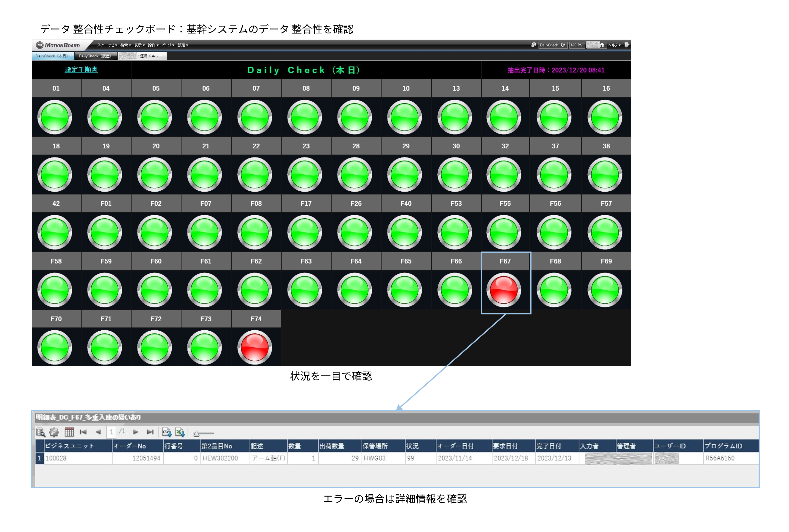This screenshot has height=532, width=789.
Task: Open the 設定 dropdown menu
Action: pyautogui.click(x=183, y=45)
